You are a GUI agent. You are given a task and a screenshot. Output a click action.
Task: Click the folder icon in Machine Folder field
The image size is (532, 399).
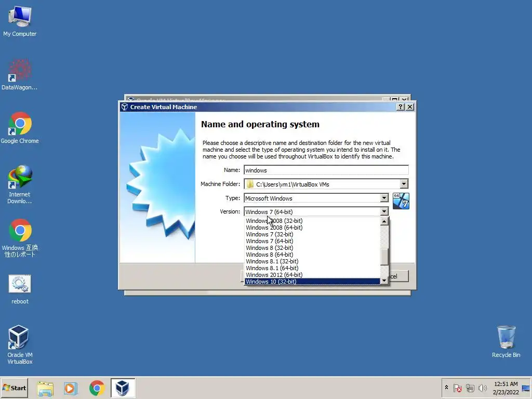[250, 184]
